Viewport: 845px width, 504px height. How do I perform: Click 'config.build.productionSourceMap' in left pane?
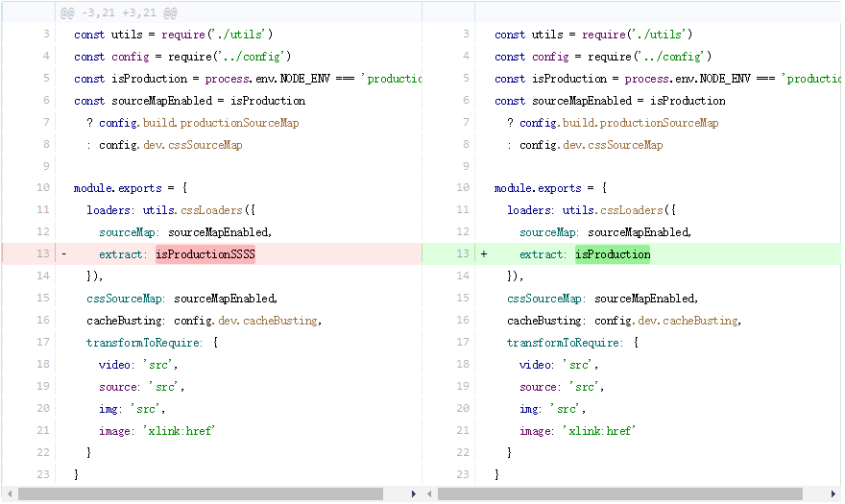tap(199, 123)
